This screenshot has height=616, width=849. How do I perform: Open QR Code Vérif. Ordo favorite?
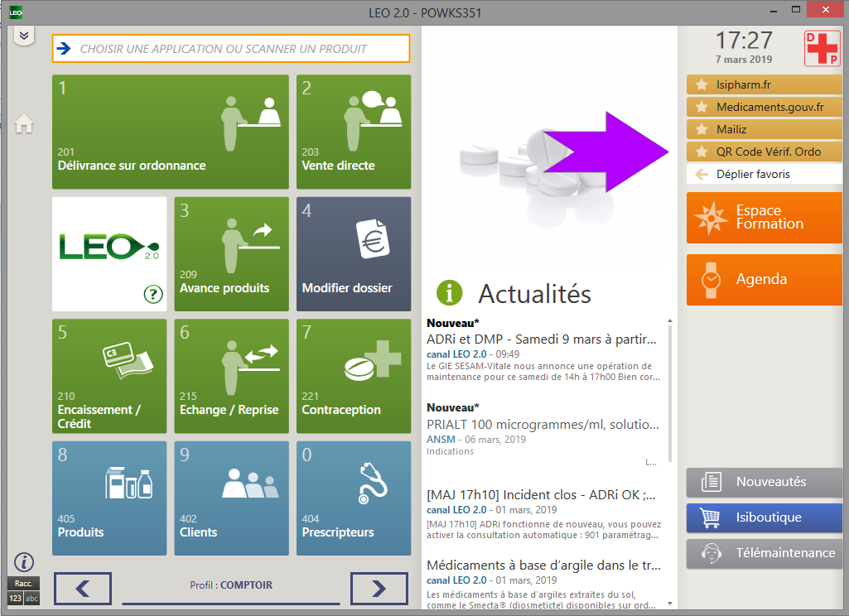coord(764,152)
